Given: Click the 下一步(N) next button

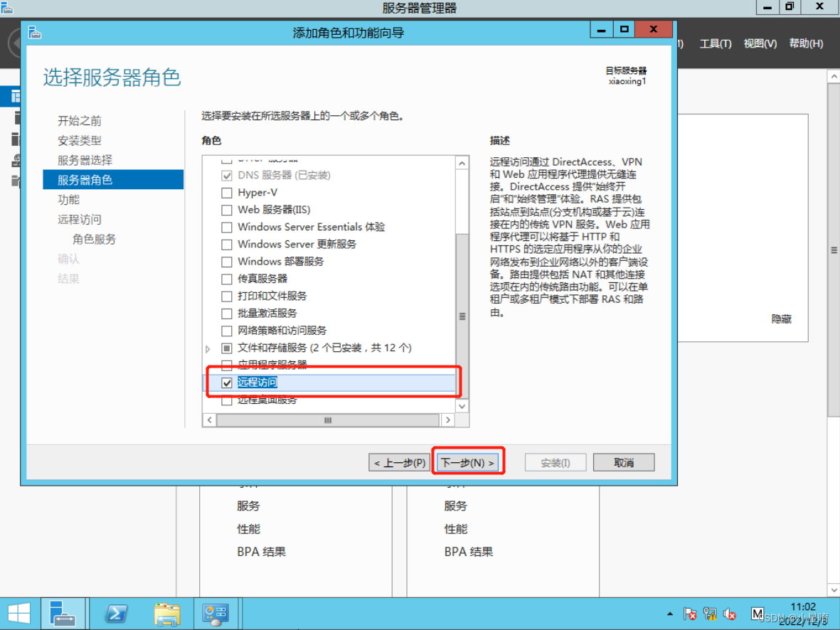Looking at the screenshot, I should point(468,463).
